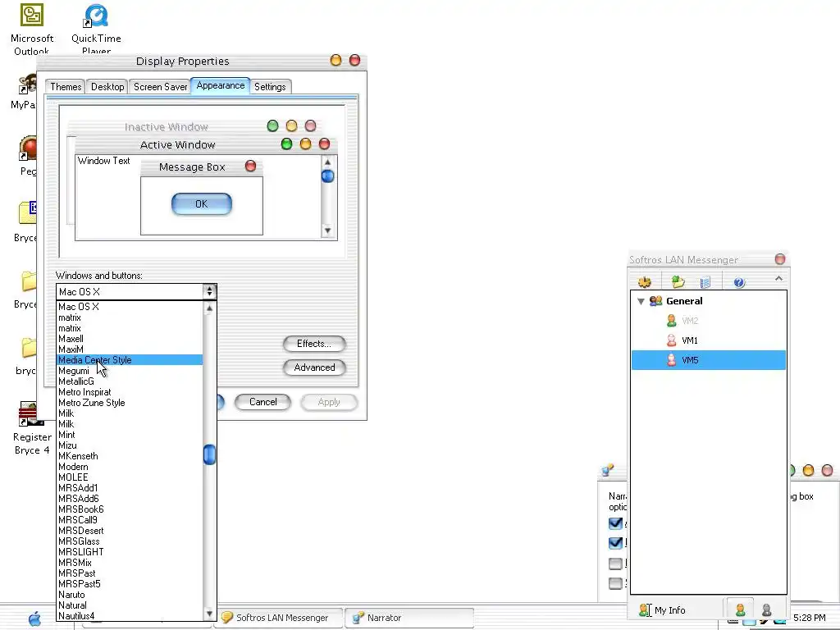The width and height of the screenshot is (840, 630).
Task: Click the 5:28 PM clock in tray
Action: (809, 618)
